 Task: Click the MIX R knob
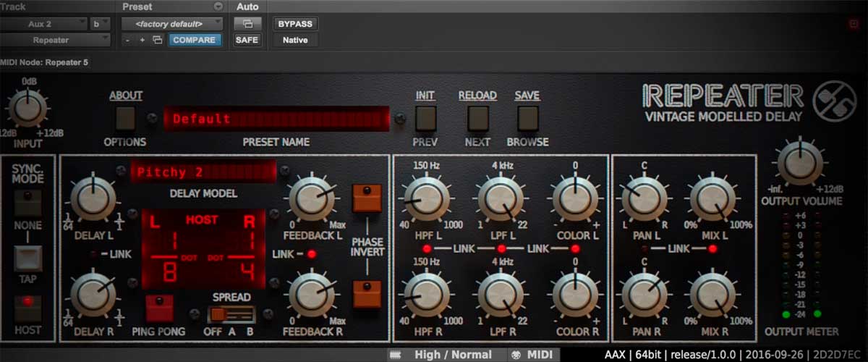(x=712, y=295)
